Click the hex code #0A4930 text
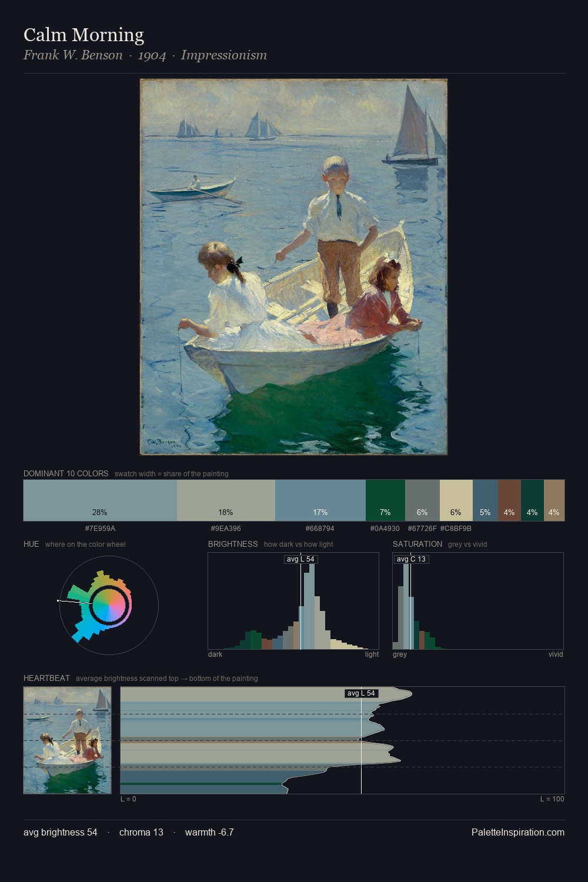588x882 pixels. click(385, 528)
